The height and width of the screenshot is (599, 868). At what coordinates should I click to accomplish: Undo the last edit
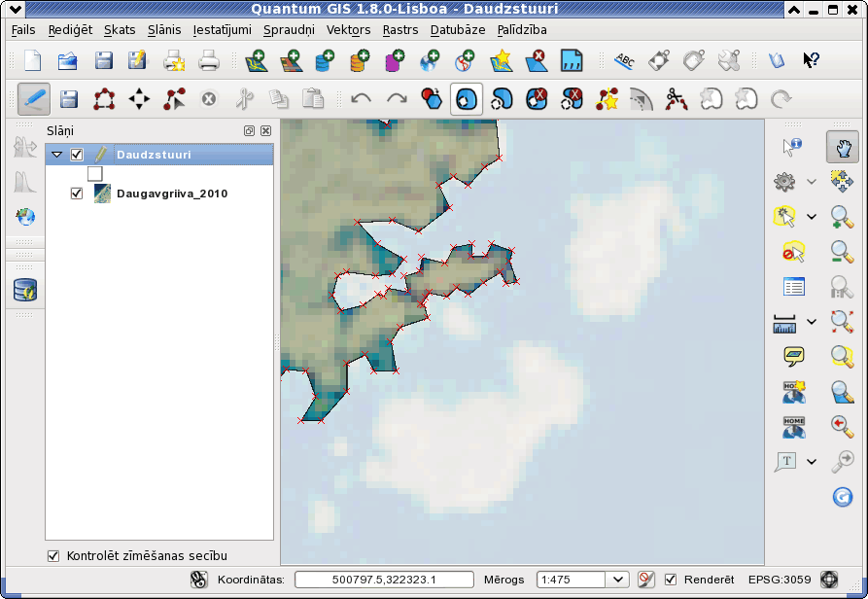pos(362,99)
